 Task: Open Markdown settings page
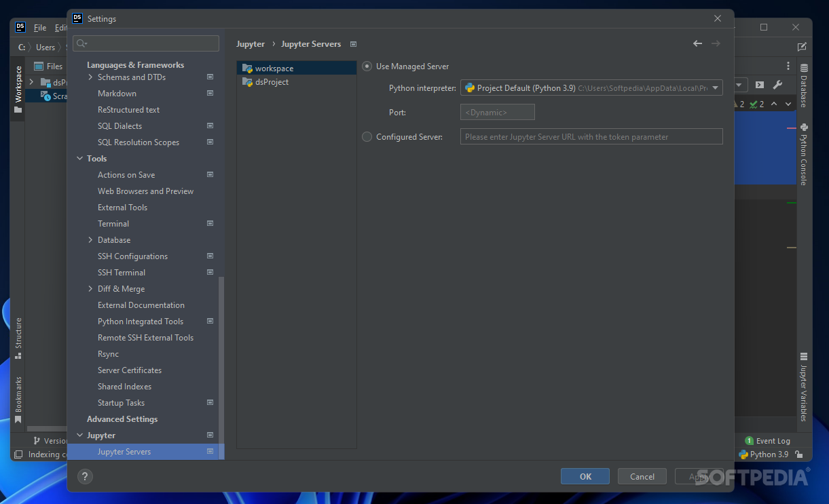pyautogui.click(x=117, y=94)
